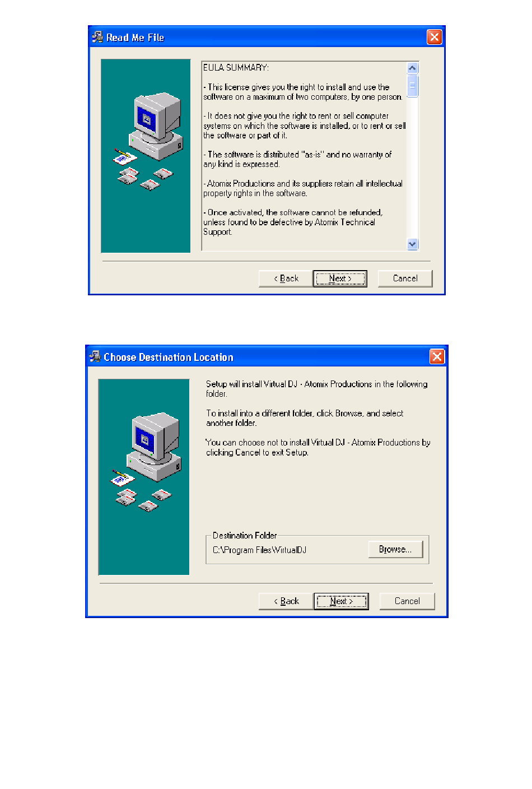Click the installer icon in Read Me File title bar
The image size is (532, 789).
97,37
